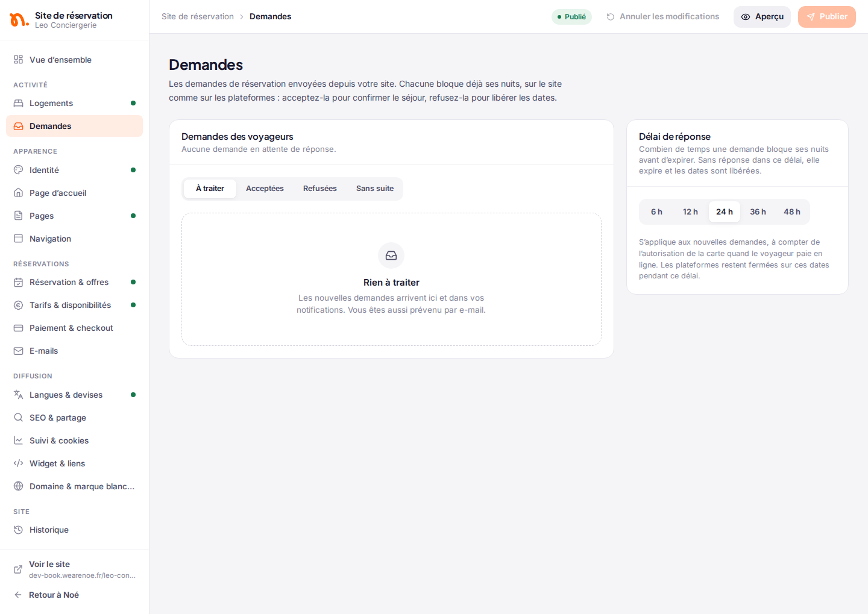Click the Langues & devises translate icon
Image resolution: width=868 pixels, height=614 pixels.
pos(19,395)
